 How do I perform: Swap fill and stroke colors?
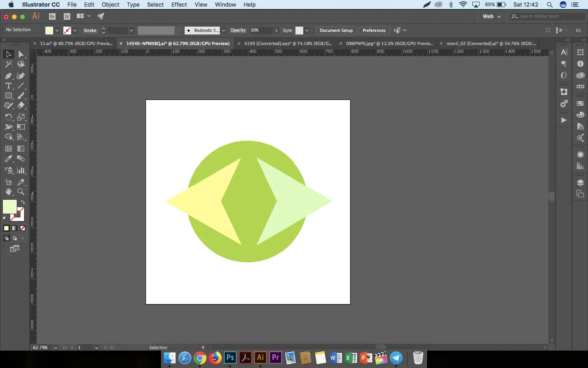coord(23,202)
